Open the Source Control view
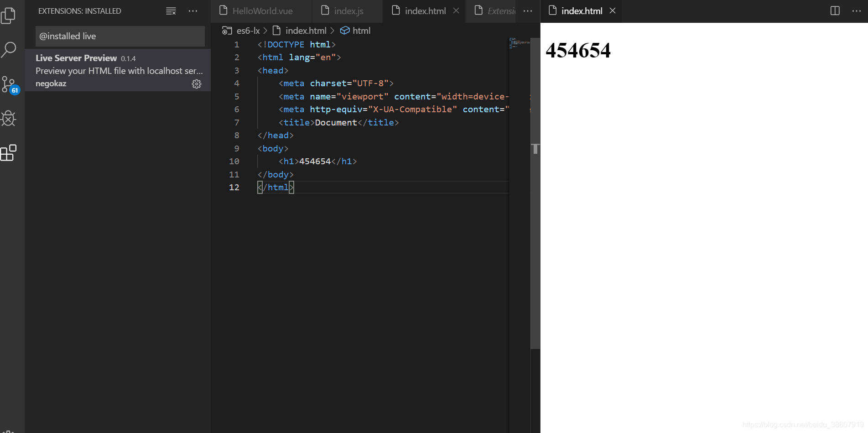The height and width of the screenshot is (433, 868). [9, 84]
